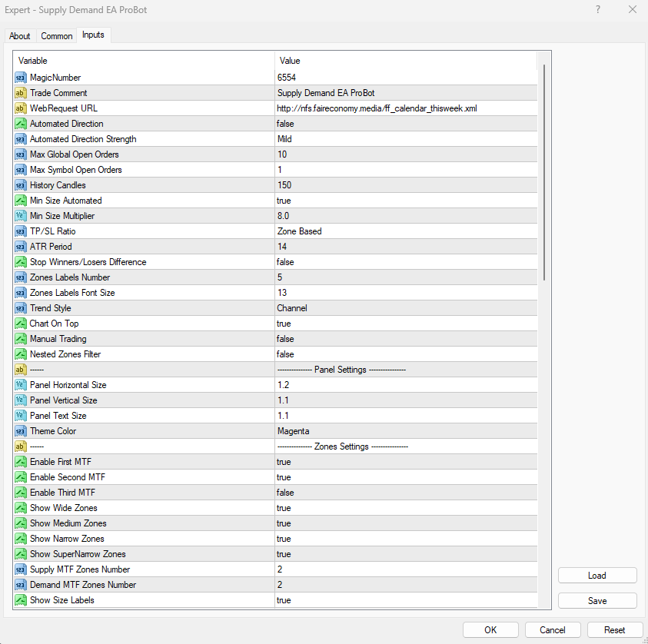648x644 pixels.
Task: Toggle Enable Third MTF value
Action: (x=406, y=493)
